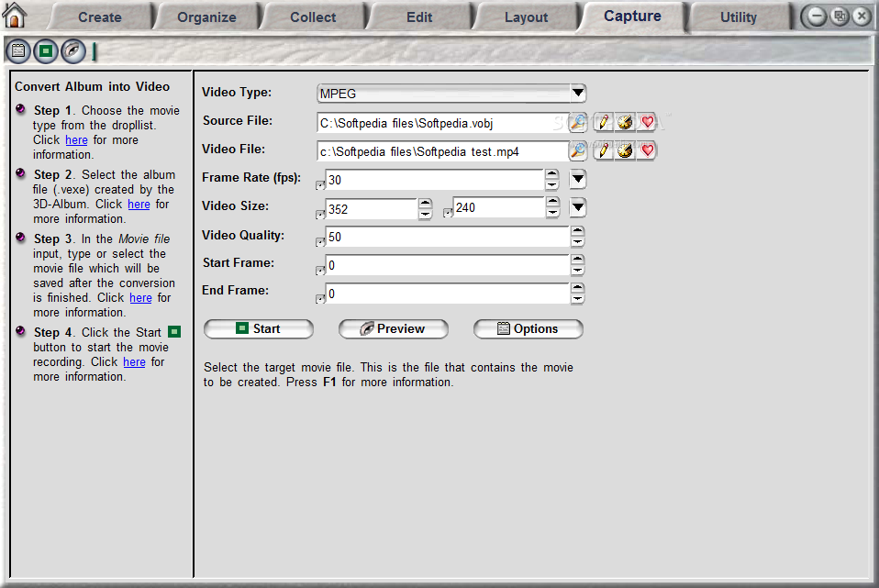Open the Step 4 'here' link
Screen dimensions: 879x588
[134, 362]
